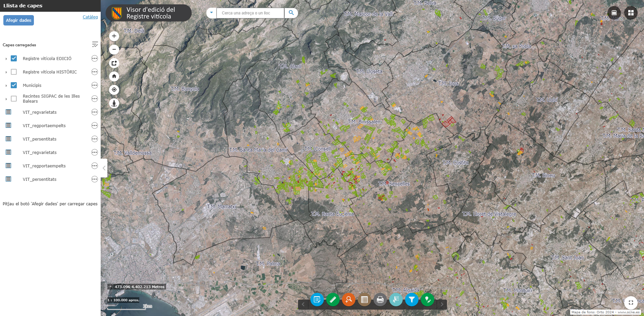Collapse the layer list side panel
This screenshot has width=644, height=316.
pos(104,168)
